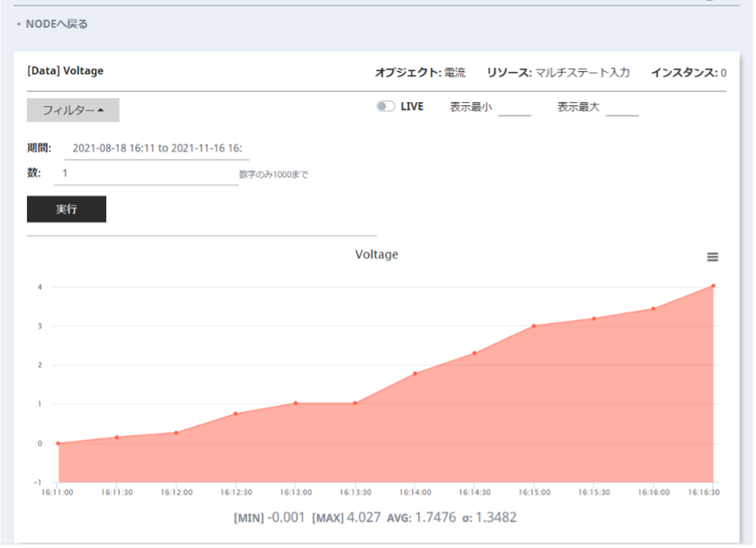This screenshot has width=756, height=548.
Task: Go back via the NODEへ戻る link
Action: 55,25
